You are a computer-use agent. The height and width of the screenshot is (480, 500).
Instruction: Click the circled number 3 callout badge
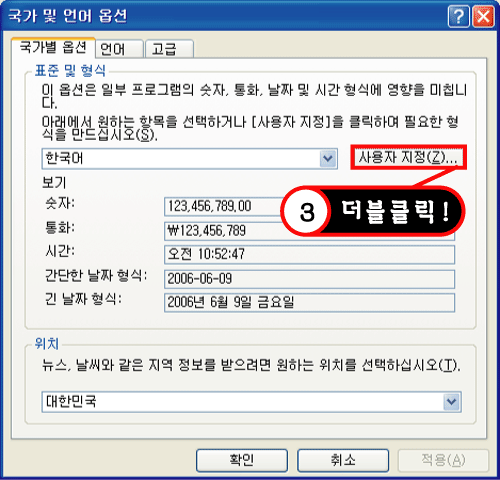tap(307, 211)
